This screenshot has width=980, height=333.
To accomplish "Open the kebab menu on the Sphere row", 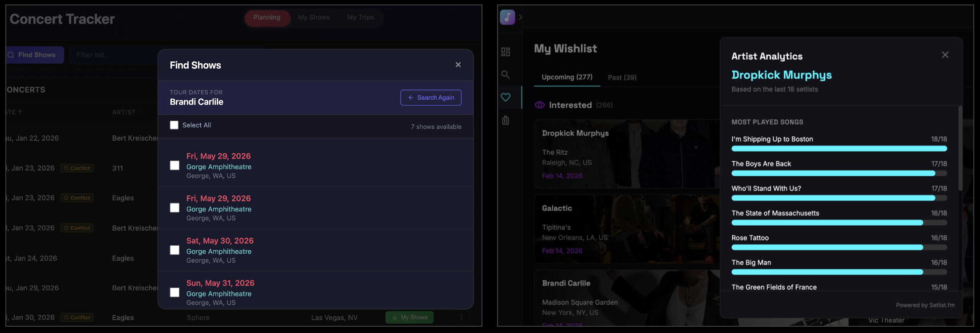I will tap(461, 317).
